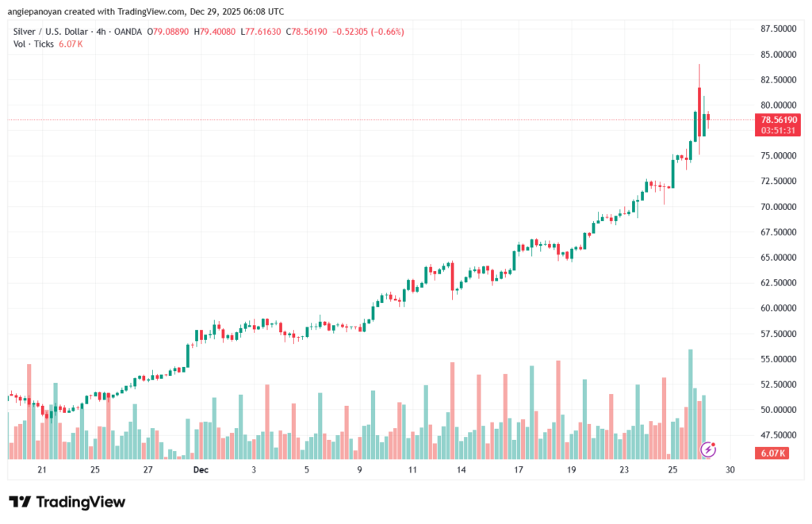This screenshot has width=812, height=524.
Task: Click the 4h interval in chart legend
Action: 101,32
